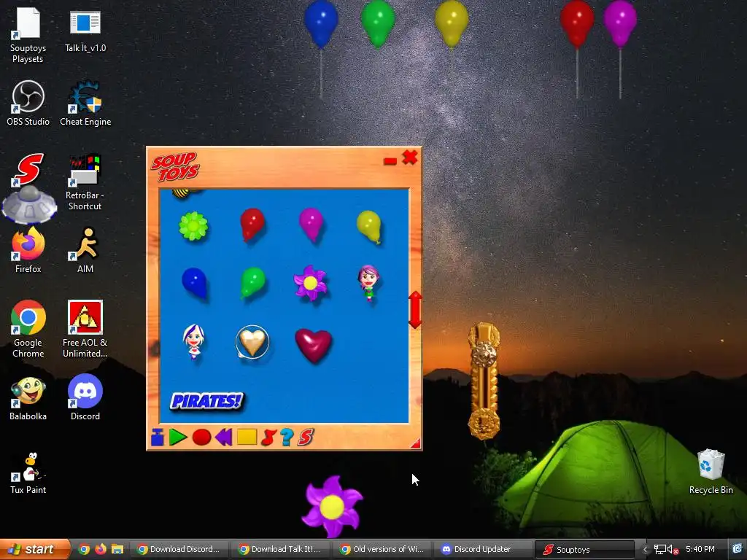
Task: Click the purple balloon floating on the desktop
Action: [620, 24]
